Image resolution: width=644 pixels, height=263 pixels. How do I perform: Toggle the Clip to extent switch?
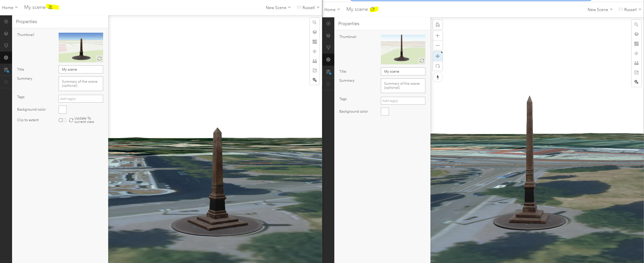pos(62,120)
